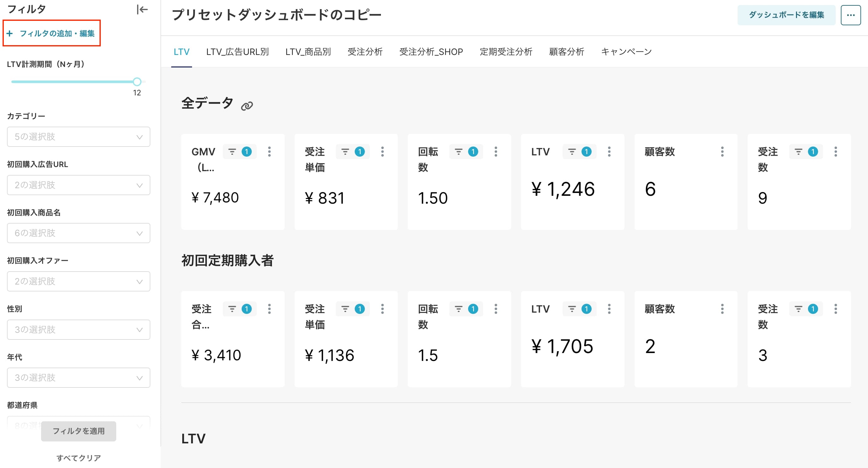Image resolution: width=868 pixels, height=468 pixels.
Task: Click the filter icon on the top 回転数 card
Action: (x=459, y=152)
